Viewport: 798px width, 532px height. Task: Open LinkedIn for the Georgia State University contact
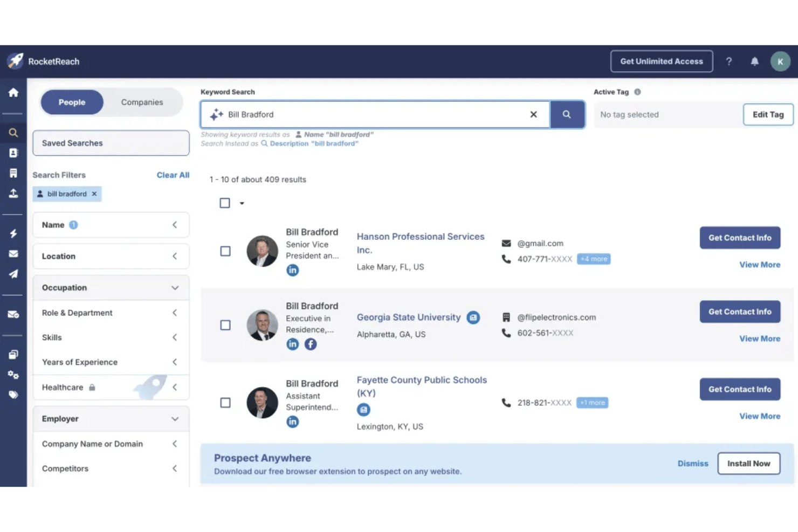[x=292, y=344]
